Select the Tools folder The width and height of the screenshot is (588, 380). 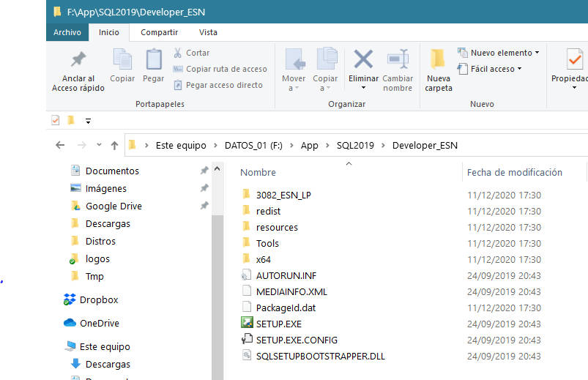(x=267, y=244)
